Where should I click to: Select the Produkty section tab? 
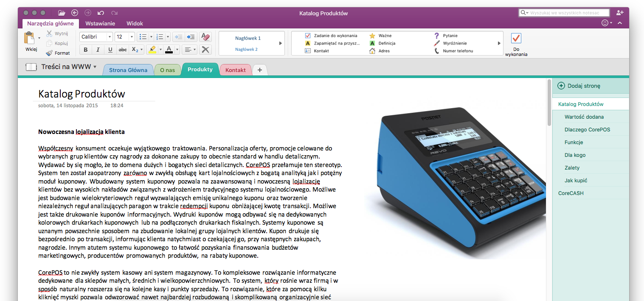(200, 70)
